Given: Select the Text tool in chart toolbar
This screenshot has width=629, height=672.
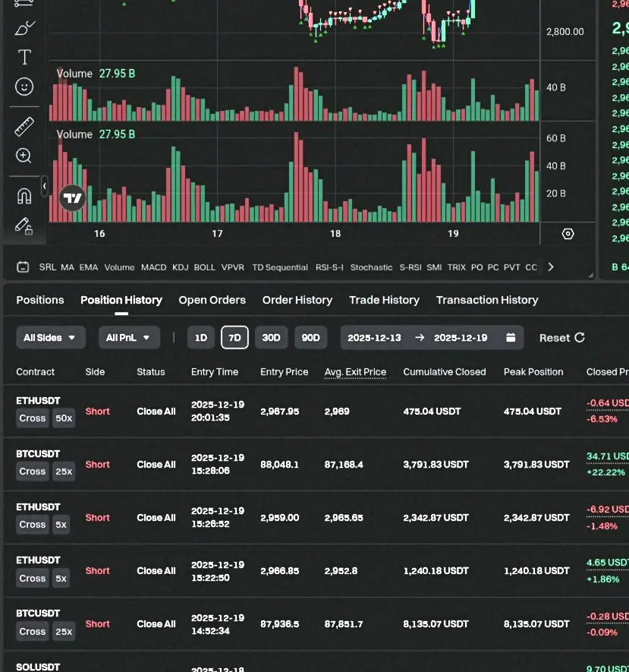Looking at the screenshot, I should click(x=24, y=57).
